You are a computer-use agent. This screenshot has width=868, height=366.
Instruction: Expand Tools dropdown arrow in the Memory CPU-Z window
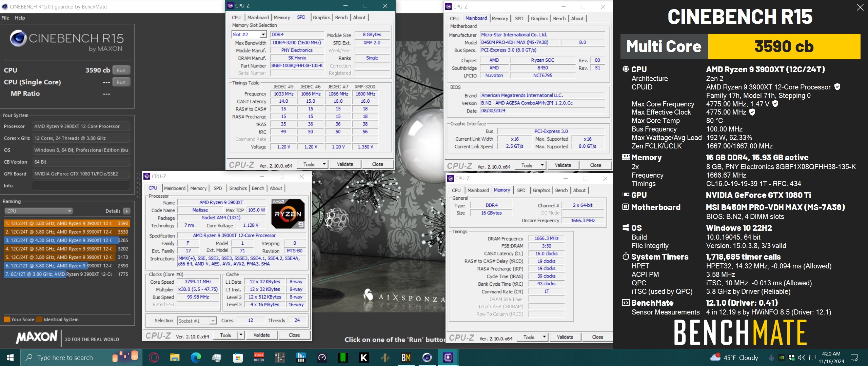pos(545,337)
